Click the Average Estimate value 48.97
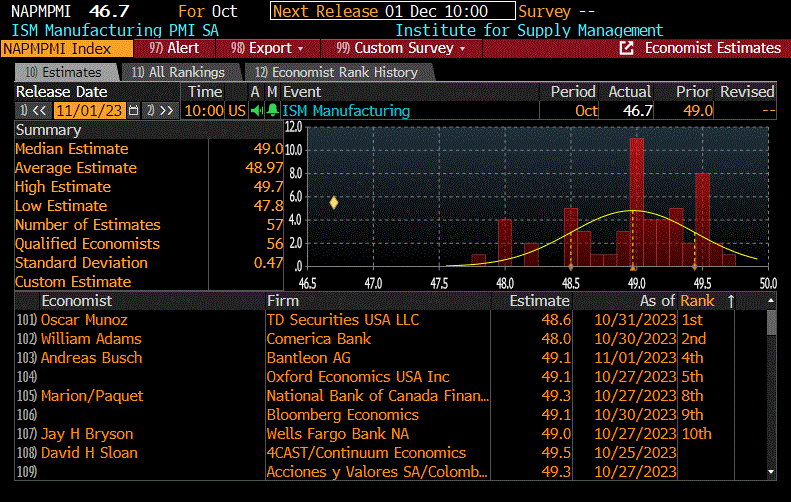This screenshot has width=791, height=502. [x=264, y=168]
